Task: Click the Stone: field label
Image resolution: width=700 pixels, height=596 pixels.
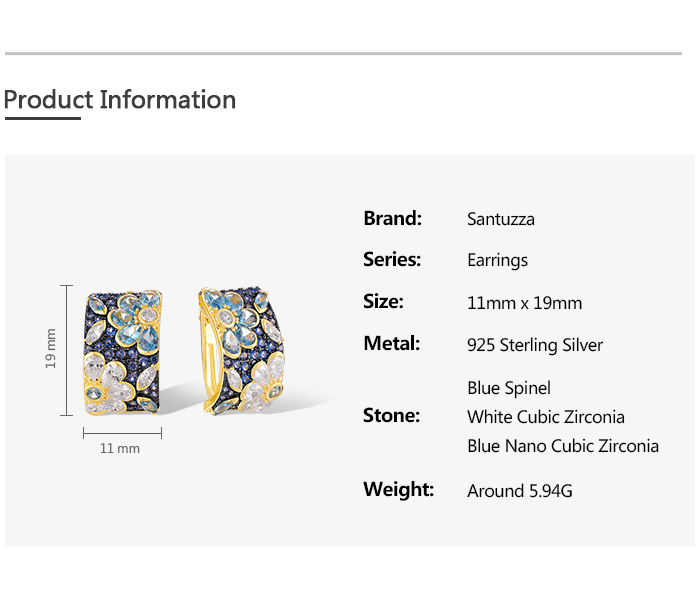Action: 391,416
